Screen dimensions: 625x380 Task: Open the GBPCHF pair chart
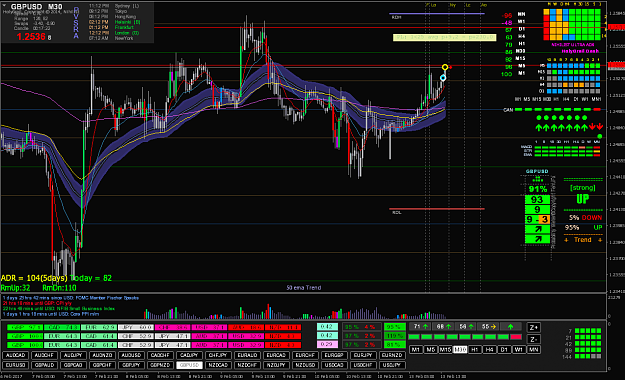102,365
